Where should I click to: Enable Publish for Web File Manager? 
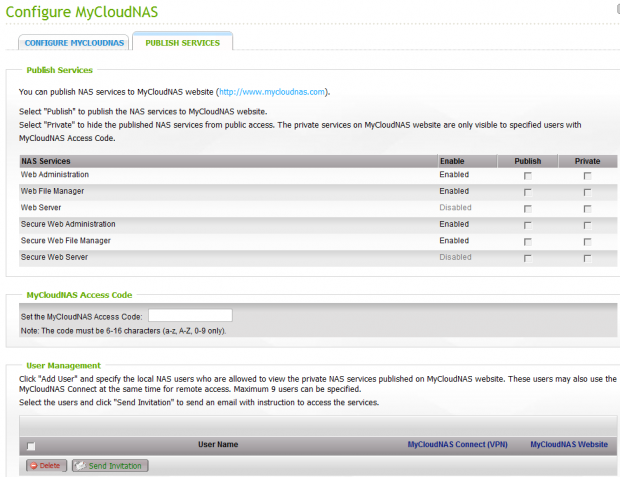527,192
